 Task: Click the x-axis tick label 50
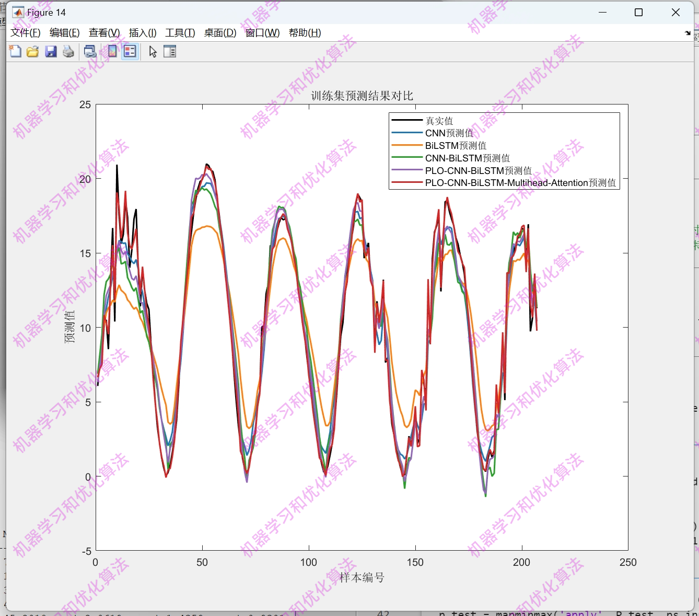202,562
